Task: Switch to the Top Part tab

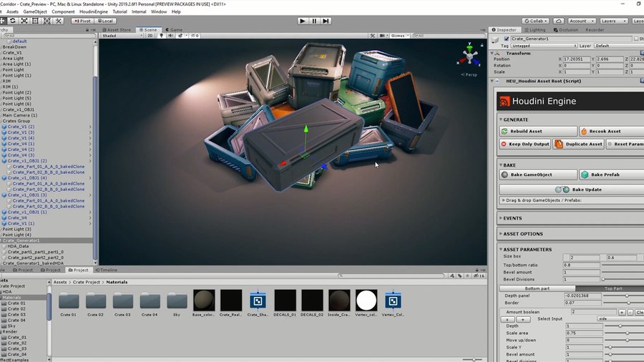Action: tap(610, 288)
